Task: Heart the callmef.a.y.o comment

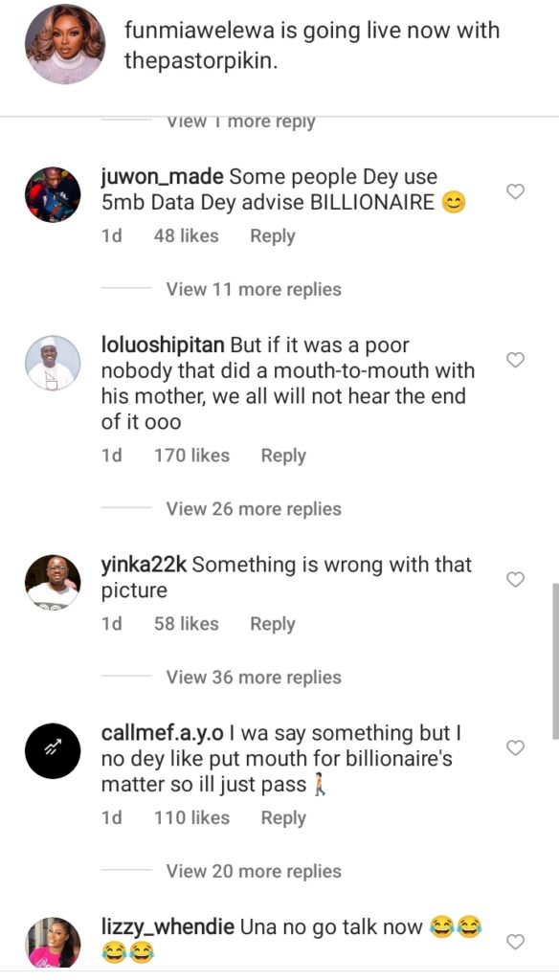Action: click(x=515, y=747)
